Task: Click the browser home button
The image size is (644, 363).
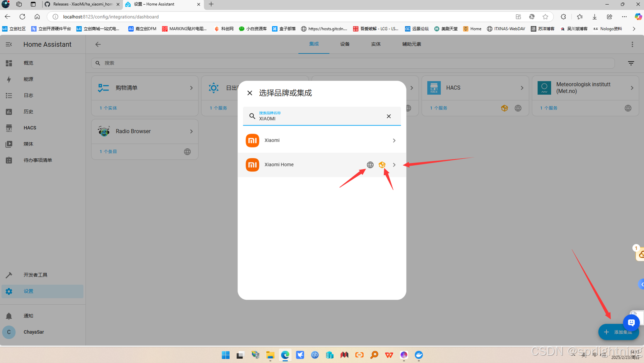Action: (37, 17)
